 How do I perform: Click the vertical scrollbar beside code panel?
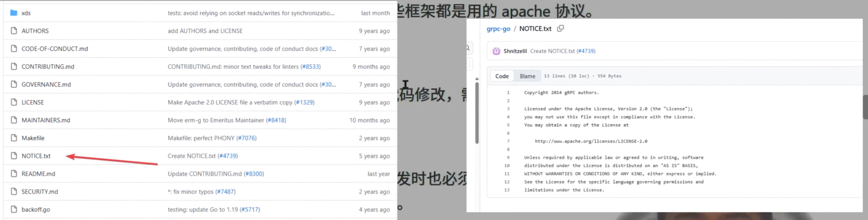[x=477, y=113]
